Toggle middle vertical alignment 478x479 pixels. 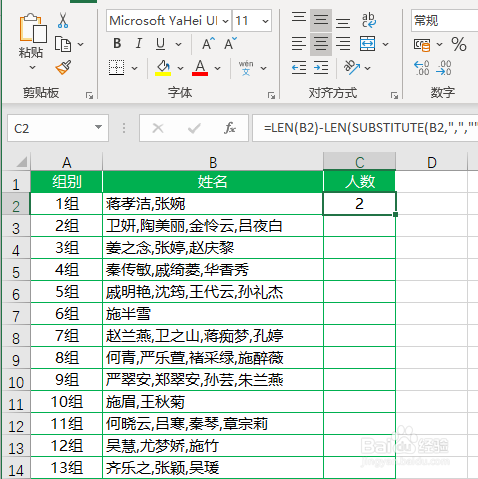point(321,21)
